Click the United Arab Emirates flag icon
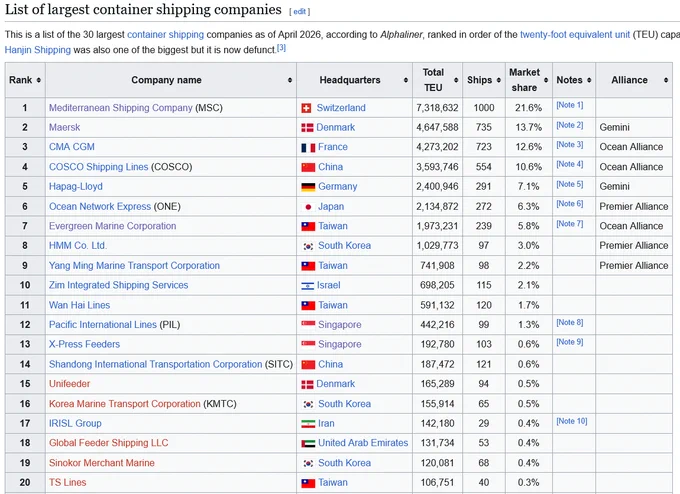The height and width of the screenshot is (494, 680). 308,443
